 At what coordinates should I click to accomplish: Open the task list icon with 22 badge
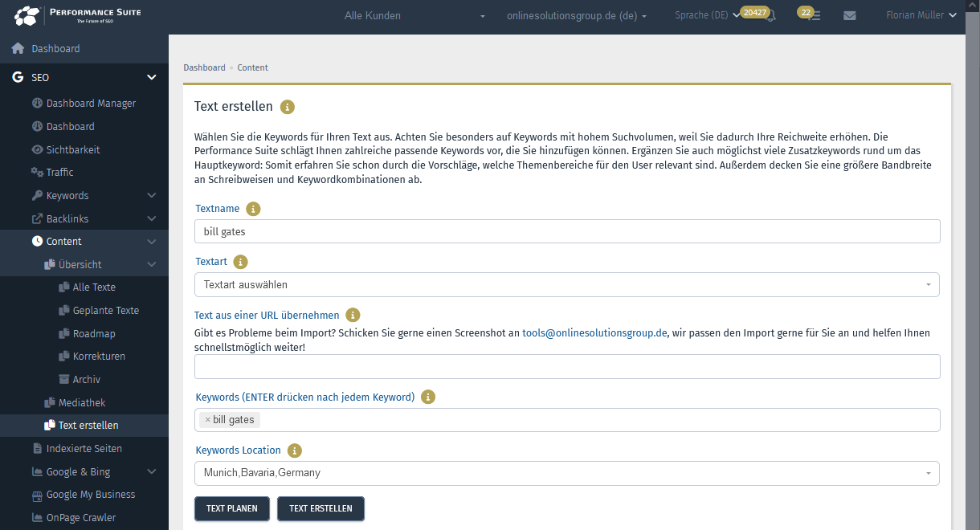[x=815, y=16]
